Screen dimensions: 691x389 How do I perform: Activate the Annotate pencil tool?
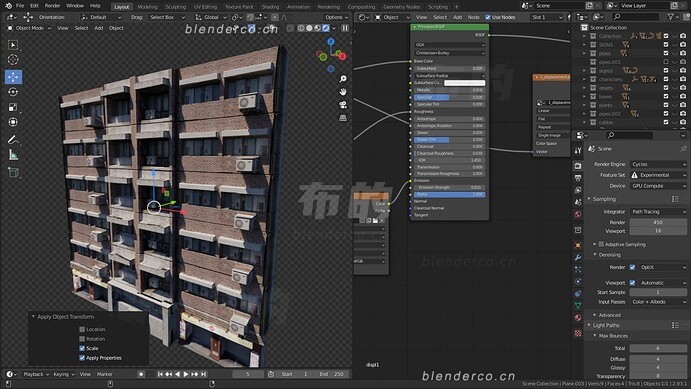coord(13,140)
